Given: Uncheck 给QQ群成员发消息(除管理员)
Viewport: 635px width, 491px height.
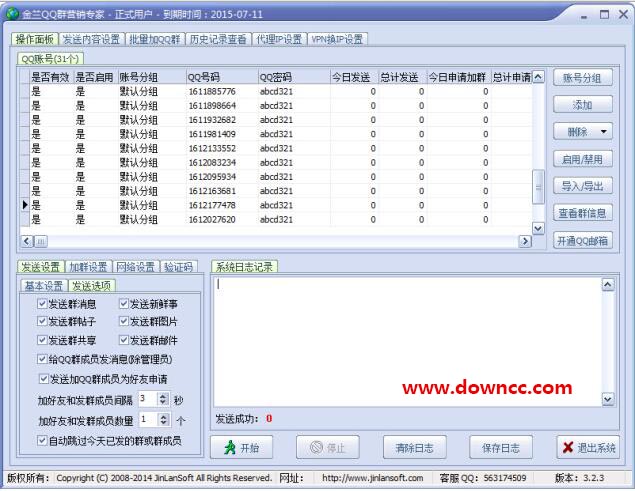Looking at the screenshot, I should (42, 359).
